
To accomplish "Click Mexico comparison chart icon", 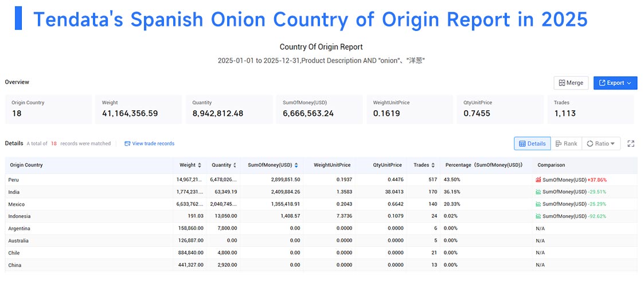I will point(538,204).
